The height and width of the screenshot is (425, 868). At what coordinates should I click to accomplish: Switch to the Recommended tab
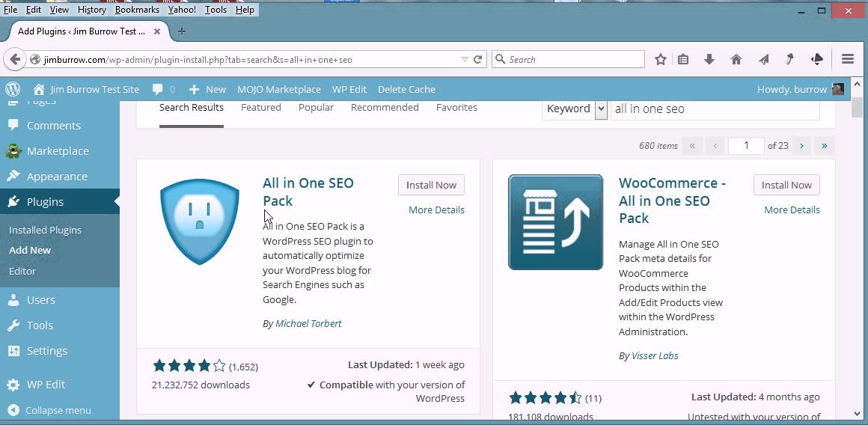[x=385, y=108]
